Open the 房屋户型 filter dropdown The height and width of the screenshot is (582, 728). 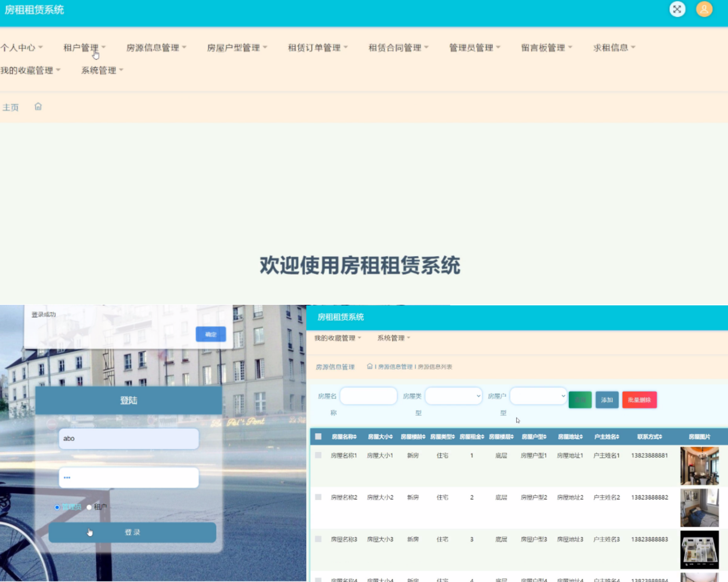point(538,396)
